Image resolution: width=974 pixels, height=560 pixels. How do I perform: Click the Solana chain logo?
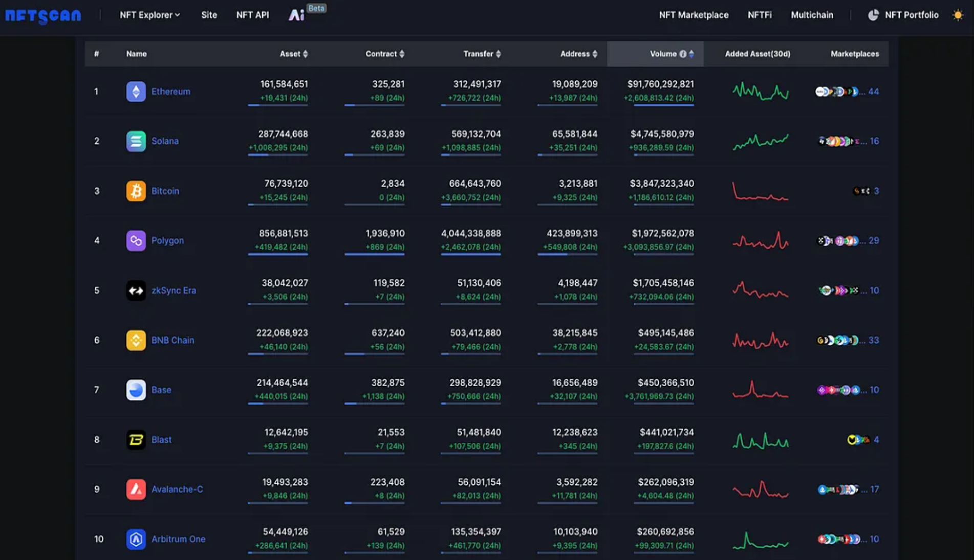tap(136, 141)
